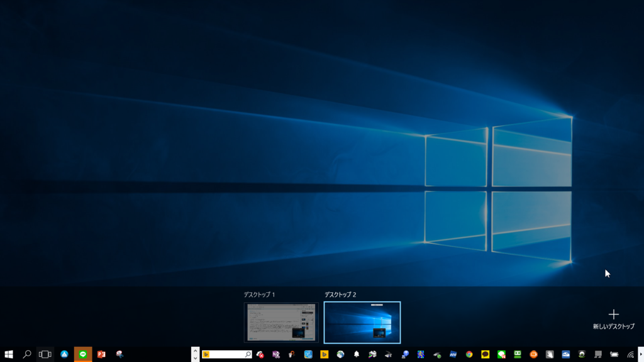Expand the tray overflow arrow
This screenshot has width=644, height=362.
[641, 354]
